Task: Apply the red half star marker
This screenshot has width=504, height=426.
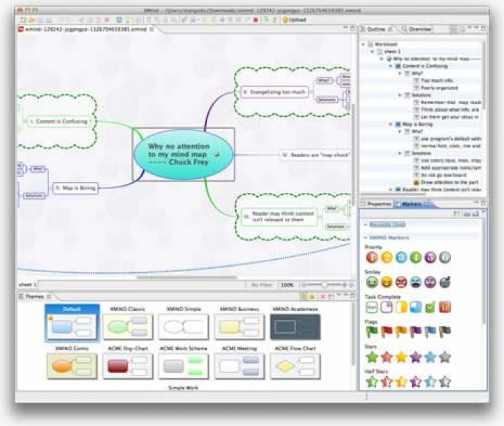Action: coord(386,382)
